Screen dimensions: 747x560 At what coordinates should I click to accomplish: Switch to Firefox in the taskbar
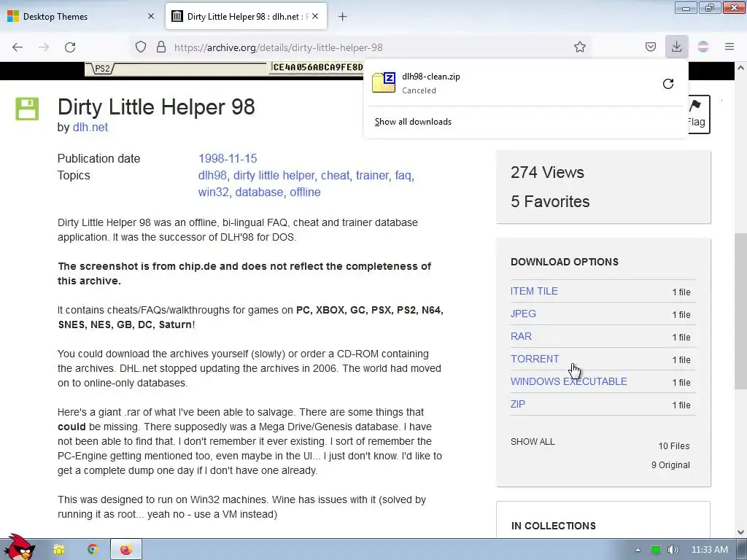[x=125, y=550]
